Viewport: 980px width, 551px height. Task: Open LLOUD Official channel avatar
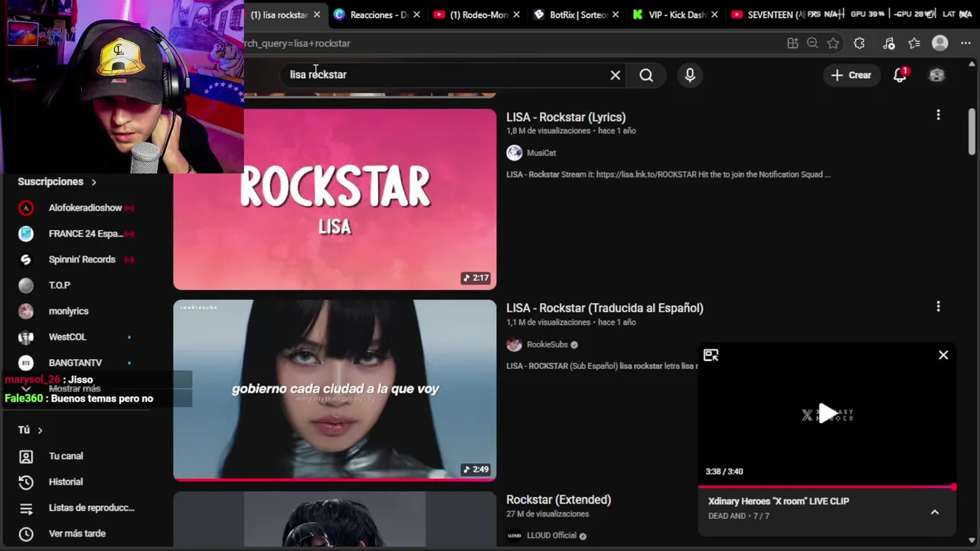pos(514,536)
